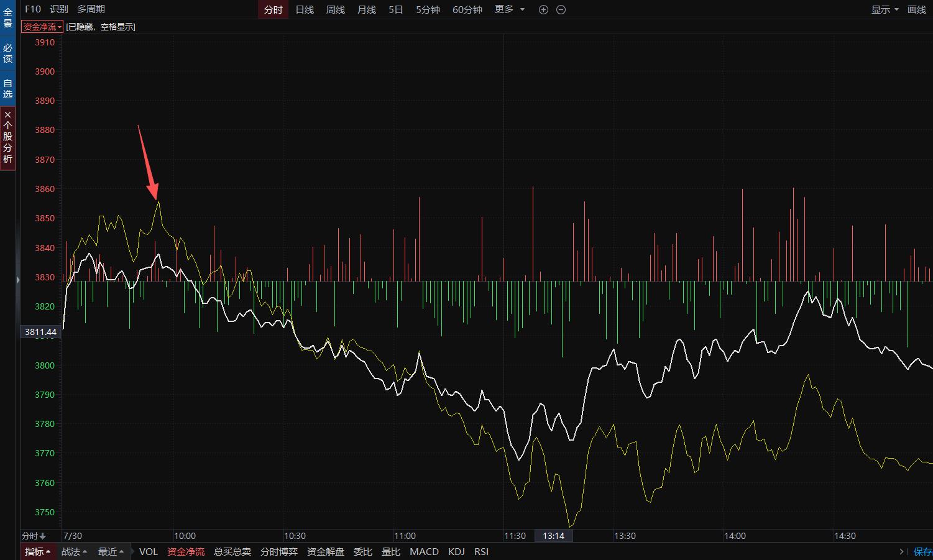Open the 显示 dropdown menu
The height and width of the screenshot is (560, 933).
[885, 9]
